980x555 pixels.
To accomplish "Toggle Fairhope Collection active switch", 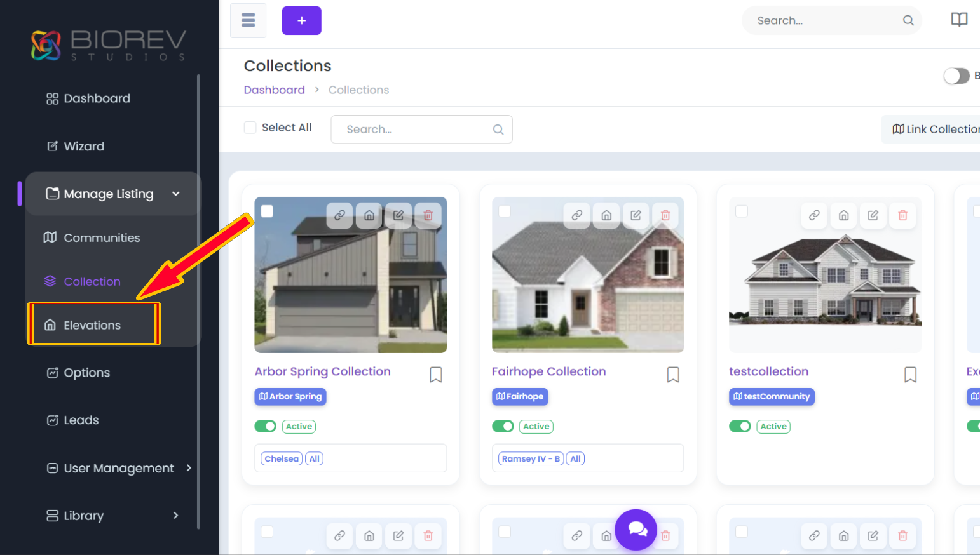I will coord(503,426).
